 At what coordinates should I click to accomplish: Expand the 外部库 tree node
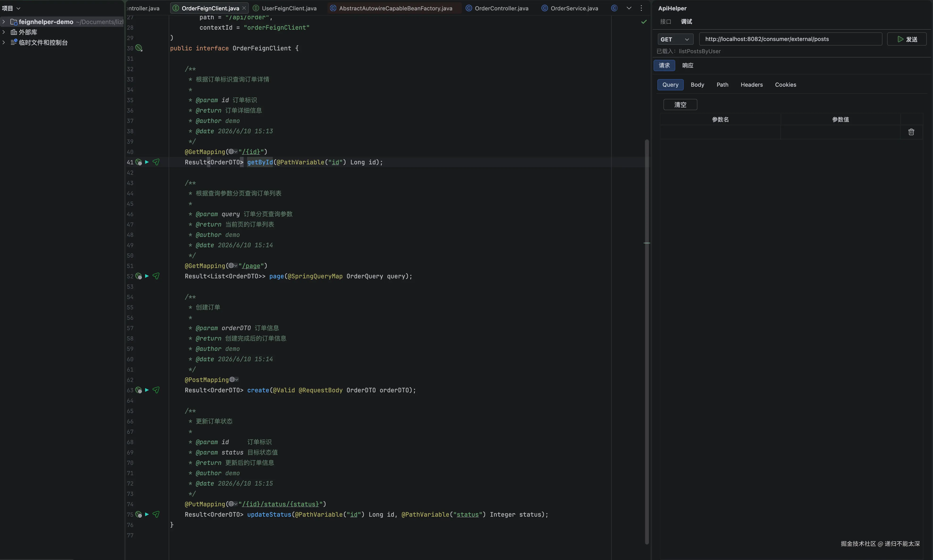point(4,32)
